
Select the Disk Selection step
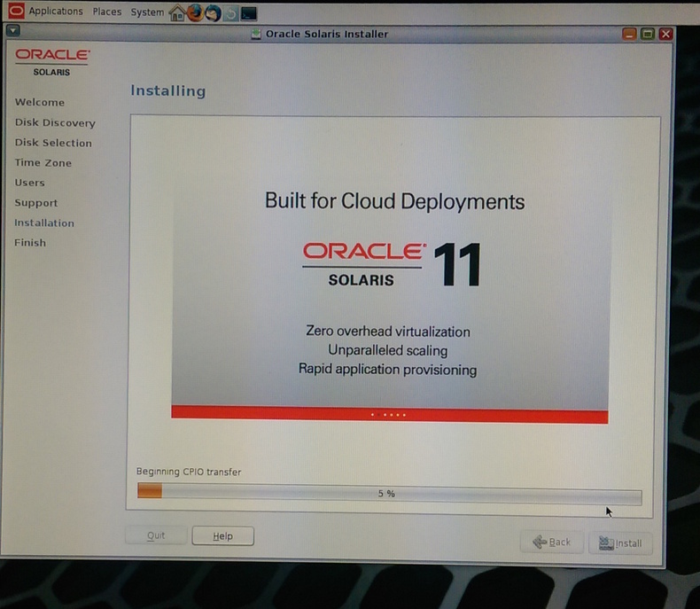[x=53, y=143]
